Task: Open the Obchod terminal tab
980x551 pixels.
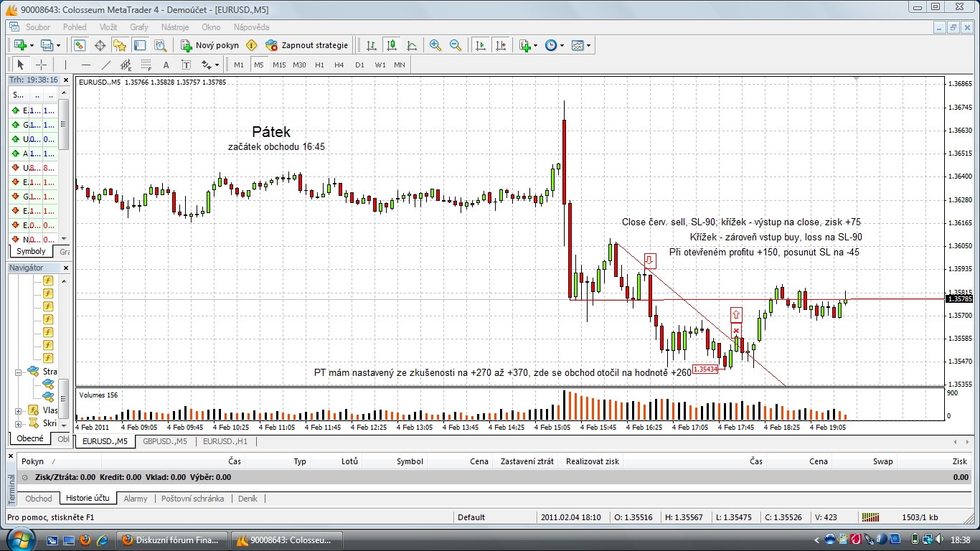Action: [39, 498]
